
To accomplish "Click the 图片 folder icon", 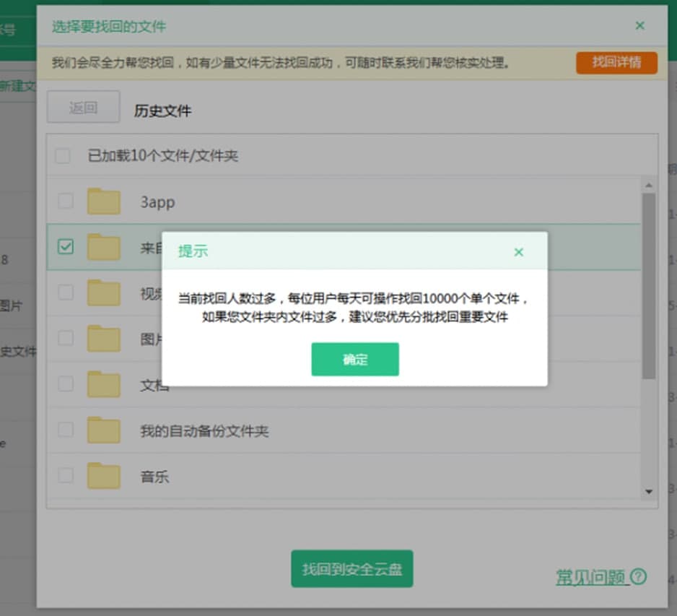I will coord(103,338).
